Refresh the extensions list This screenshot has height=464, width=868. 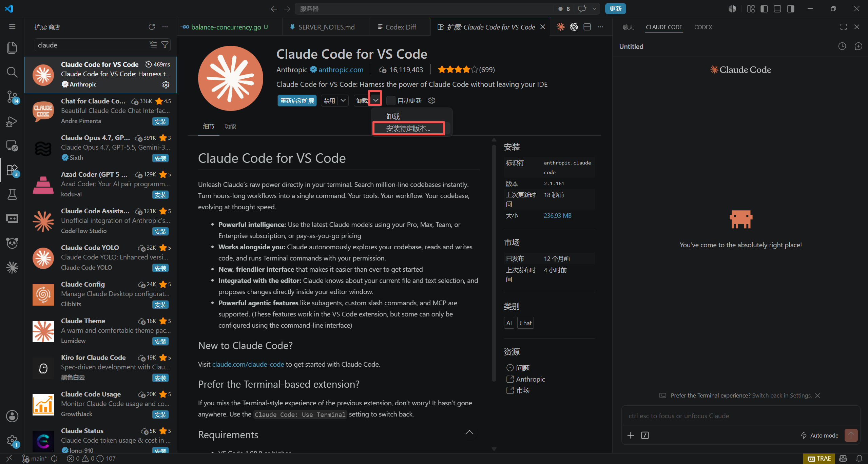click(x=152, y=27)
